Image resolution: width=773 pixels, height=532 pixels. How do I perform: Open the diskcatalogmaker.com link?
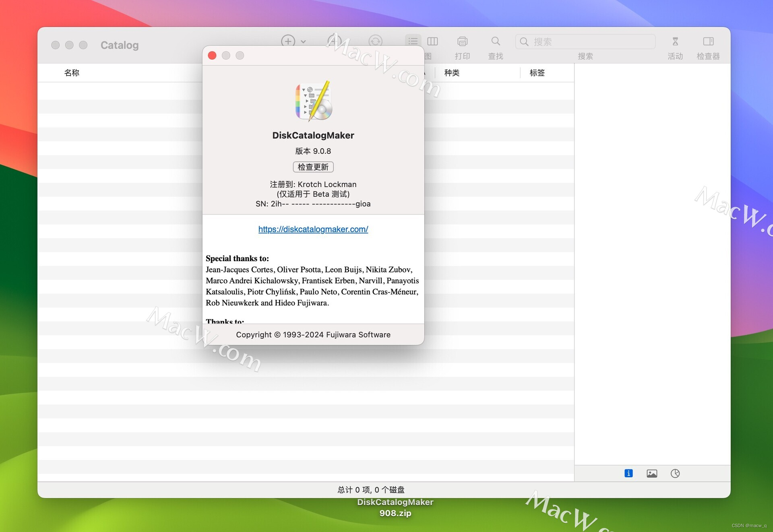(x=313, y=229)
